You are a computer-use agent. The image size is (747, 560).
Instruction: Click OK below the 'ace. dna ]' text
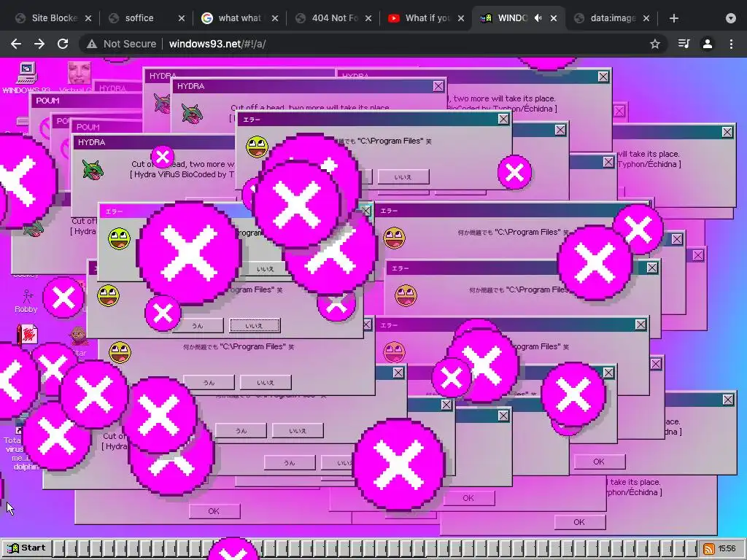click(x=599, y=462)
